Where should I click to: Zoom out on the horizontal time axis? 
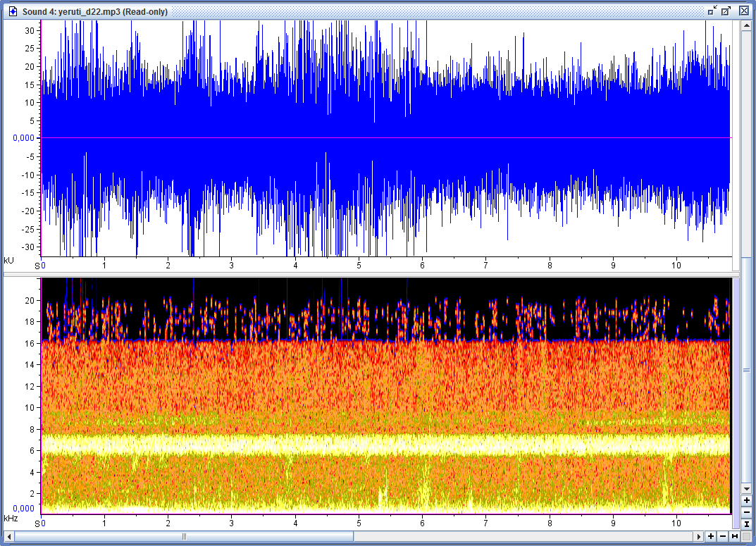coord(723,537)
